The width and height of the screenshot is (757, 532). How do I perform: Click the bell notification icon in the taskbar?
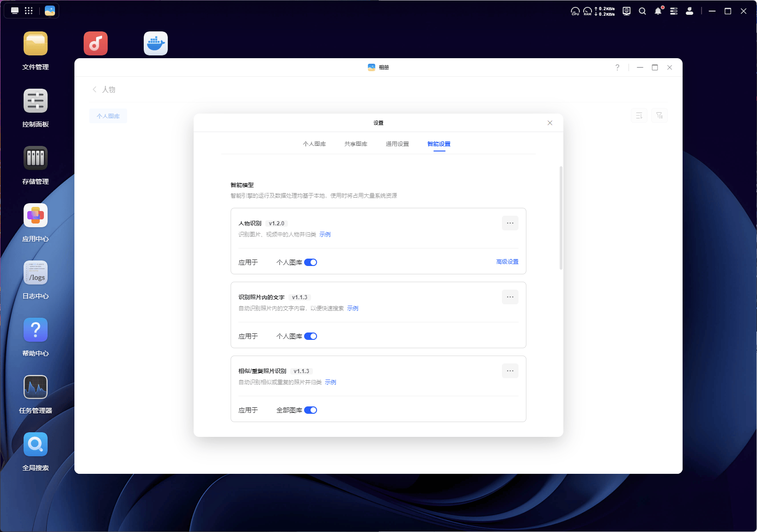tap(658, 11)
